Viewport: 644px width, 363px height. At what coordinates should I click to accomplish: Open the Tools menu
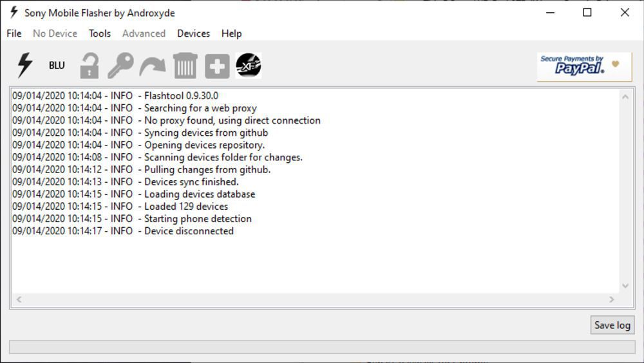coord(100,33)
